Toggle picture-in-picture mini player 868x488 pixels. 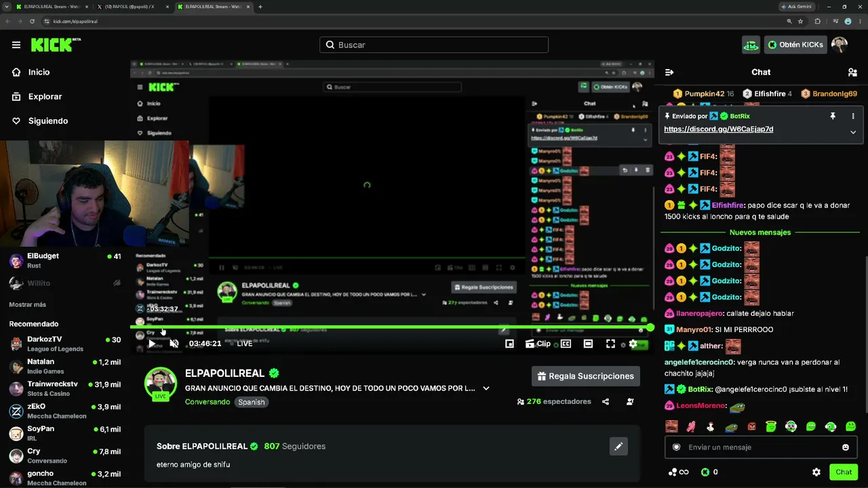(509, 344)
